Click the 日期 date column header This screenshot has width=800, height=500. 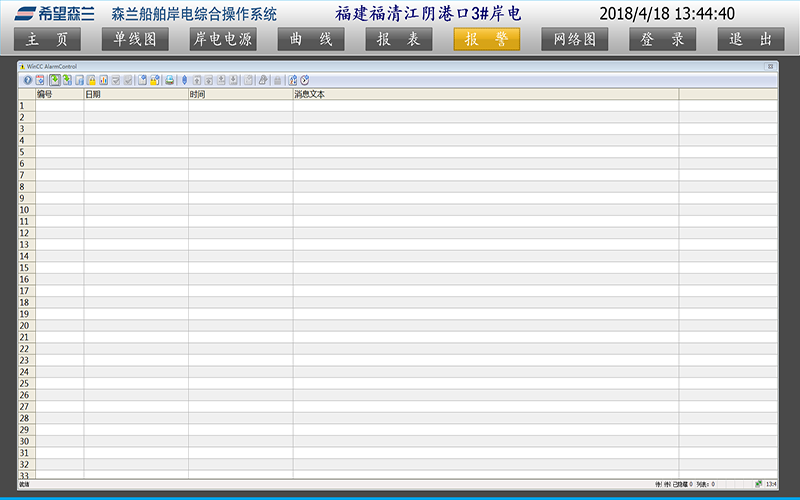(x=136, y=94)
